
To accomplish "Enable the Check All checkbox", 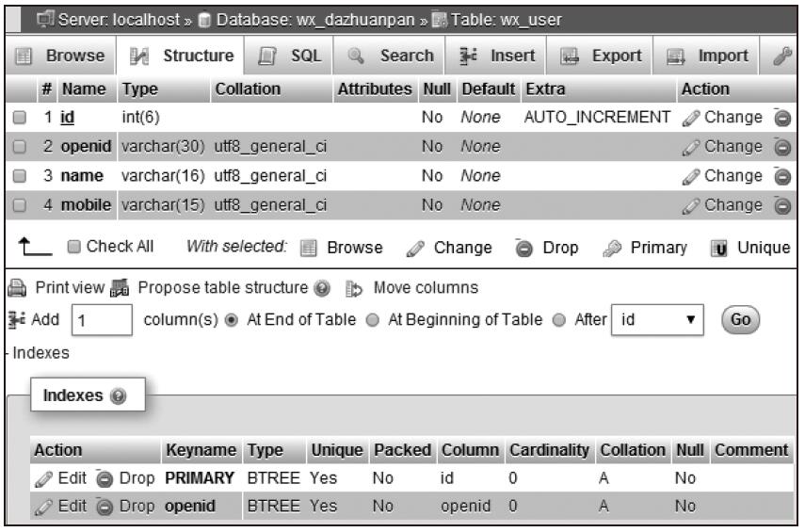I will coord(74,247).
